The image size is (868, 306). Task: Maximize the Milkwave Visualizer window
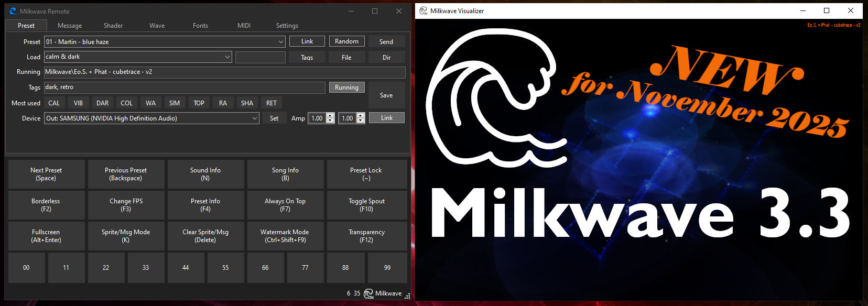[827, 10]
